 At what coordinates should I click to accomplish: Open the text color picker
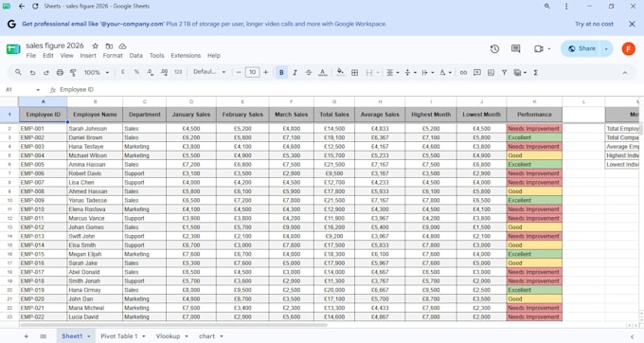pyautogui.click(x=323, y=72)
